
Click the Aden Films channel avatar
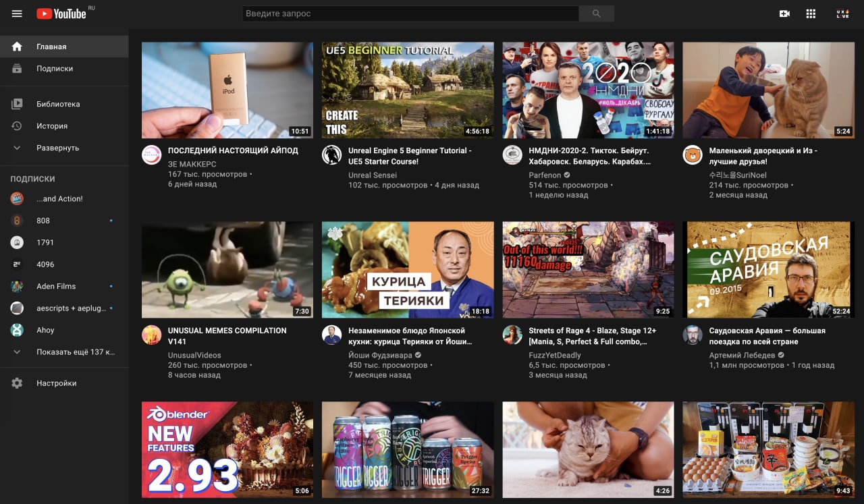17,286
